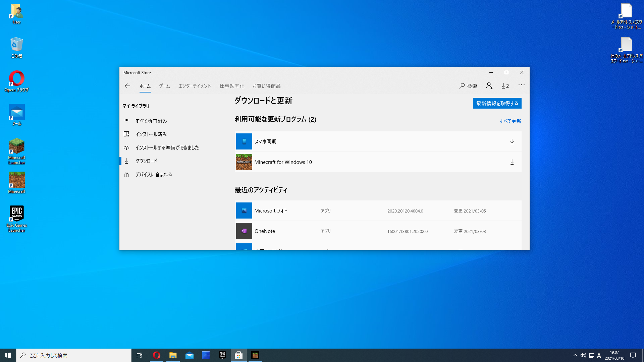
Task: Open the downloads indicator showing 2
Action: click(505, 86)
